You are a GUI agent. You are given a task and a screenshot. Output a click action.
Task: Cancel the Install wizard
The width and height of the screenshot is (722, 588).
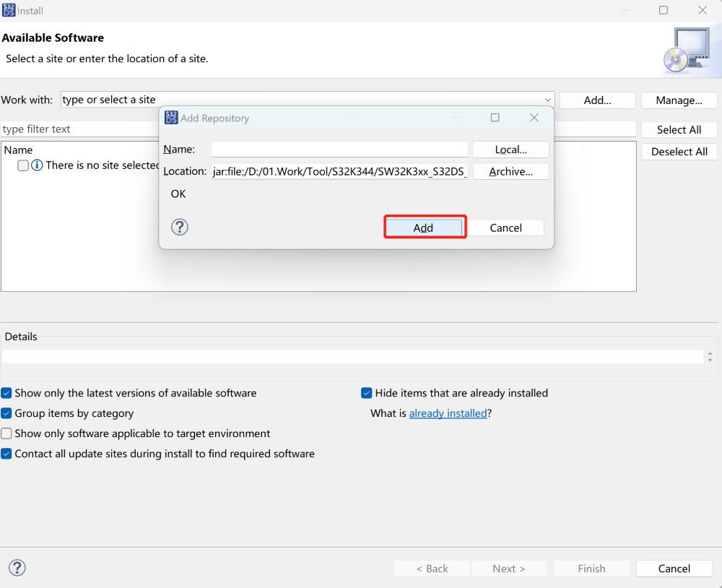click(x=674, y=568)
